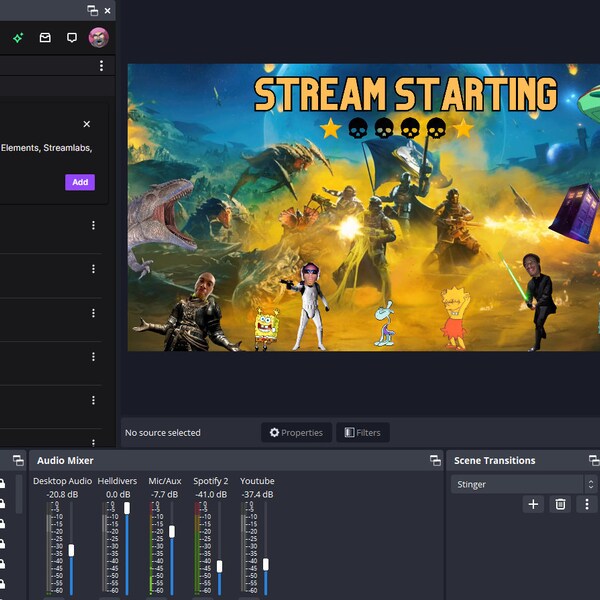Viewport: 600px width, 600px height.
Task: Add a new scene transition with the plus icon
Action: [x=533, y=504]
